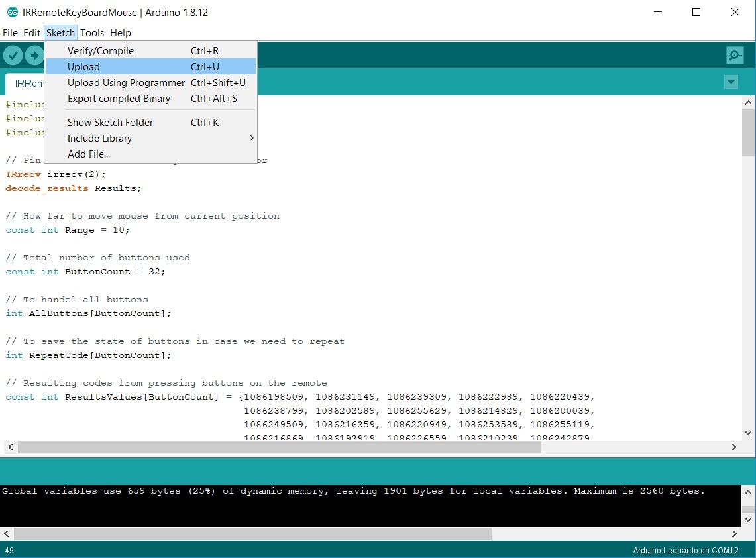Viewport: 756px width, 558px height.
Task: Click the value 1086198509 in the array
Action: click(274, 397)
